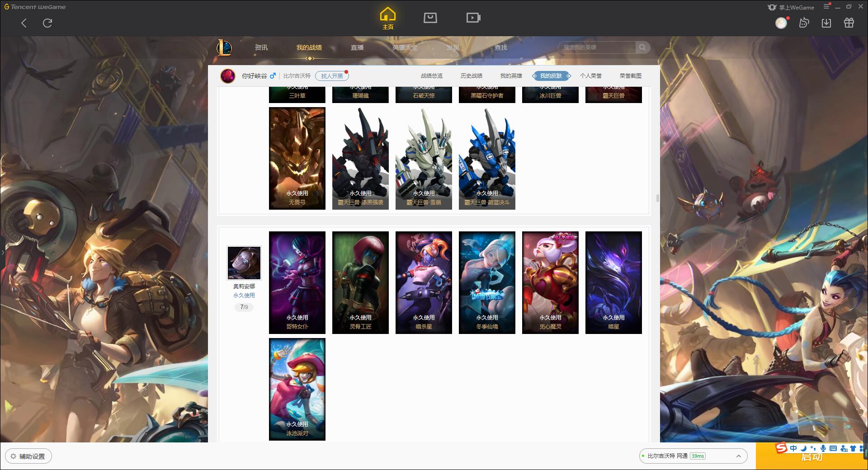
Task: Open the 霸天巨兽 漆黑强袭 skin card
Action: (x=360, y=158)
